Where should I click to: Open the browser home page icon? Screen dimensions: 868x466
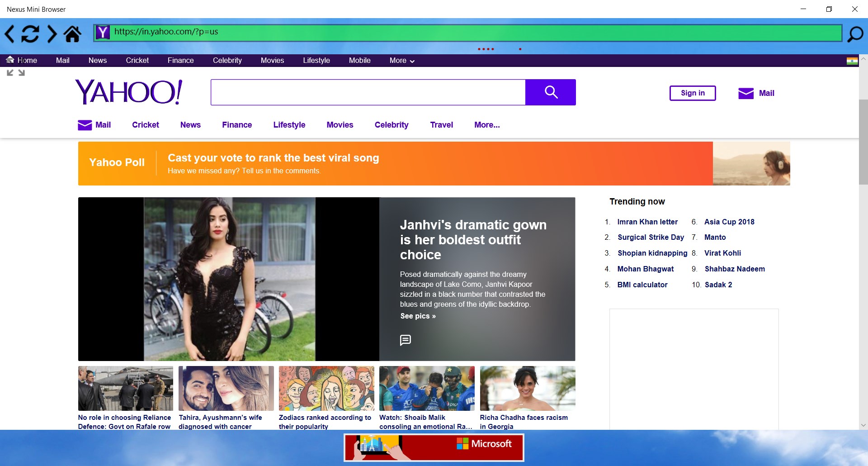pyautogui.click(x=72, y=33)
